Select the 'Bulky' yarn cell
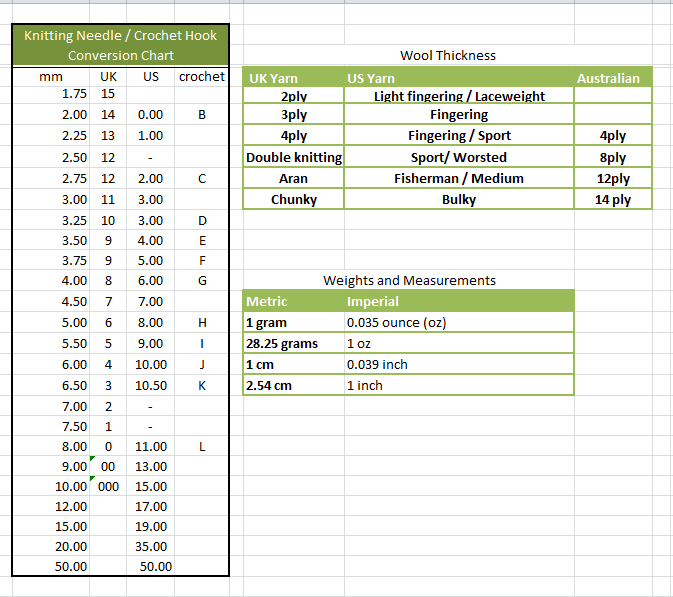This screenshot has height=597, width=673. [x=459, y=200]
